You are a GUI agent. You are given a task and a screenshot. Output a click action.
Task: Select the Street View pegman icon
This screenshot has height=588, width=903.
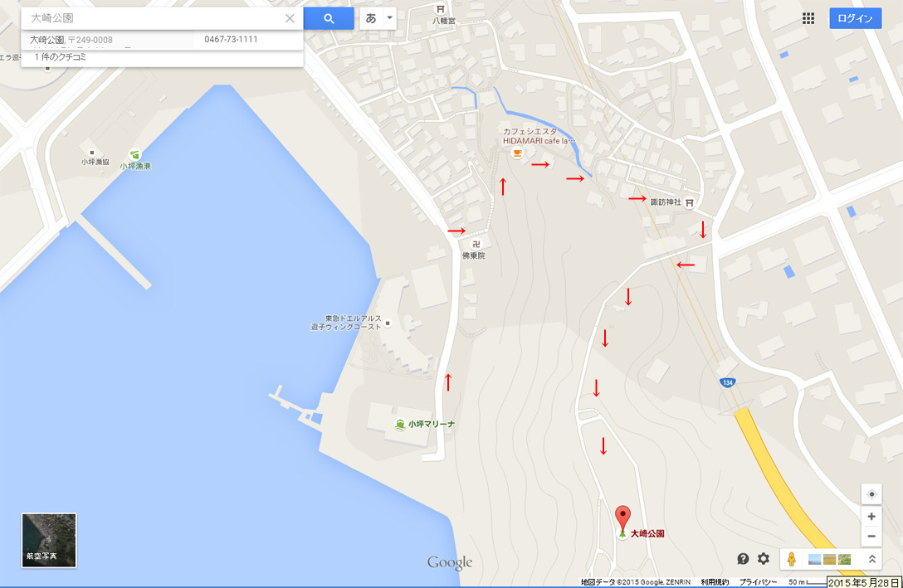tap(792, 559)
